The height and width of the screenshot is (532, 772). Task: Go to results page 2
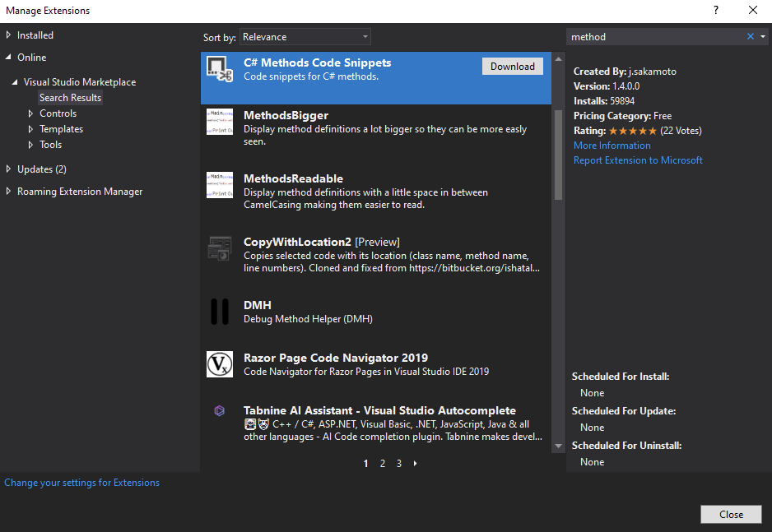pyautogui.click(x=383, y=463)
